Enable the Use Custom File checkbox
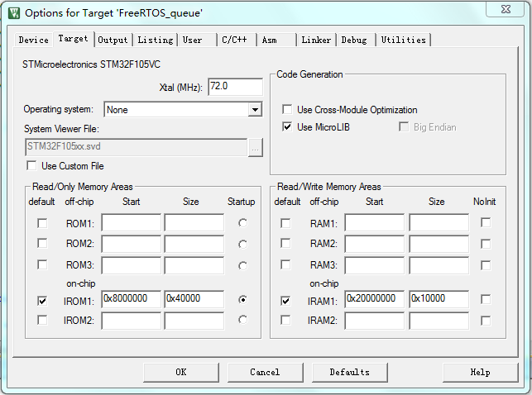532x395 pixels. pyautogui.click(x=31, y=166)
